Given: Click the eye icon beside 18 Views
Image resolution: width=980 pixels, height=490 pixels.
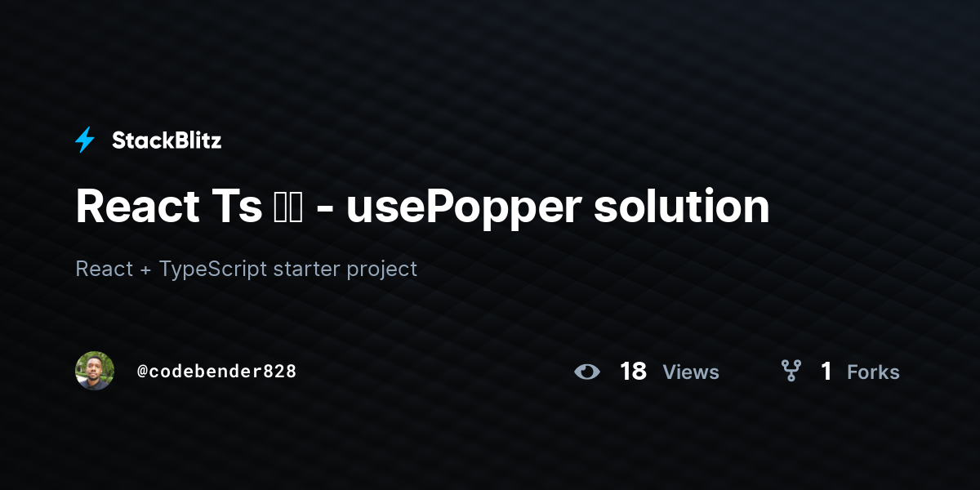Looking at the screenshot, I should pos(586,372).
